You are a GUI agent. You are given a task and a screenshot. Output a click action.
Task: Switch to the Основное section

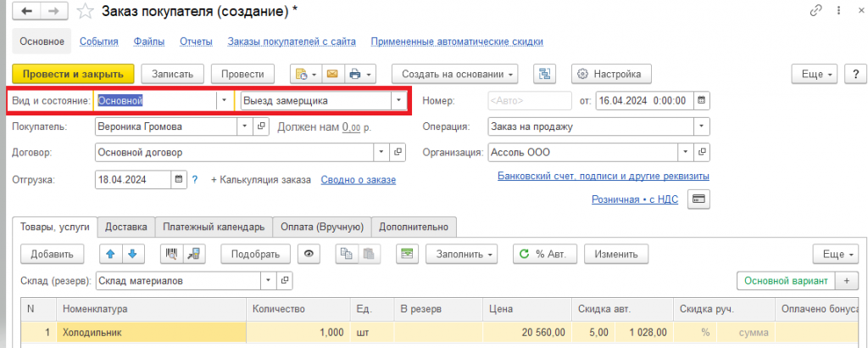coord(42,41)
